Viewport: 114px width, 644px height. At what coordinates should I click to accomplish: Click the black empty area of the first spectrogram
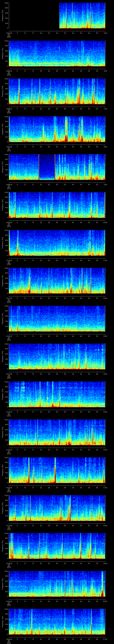(34, 16)
